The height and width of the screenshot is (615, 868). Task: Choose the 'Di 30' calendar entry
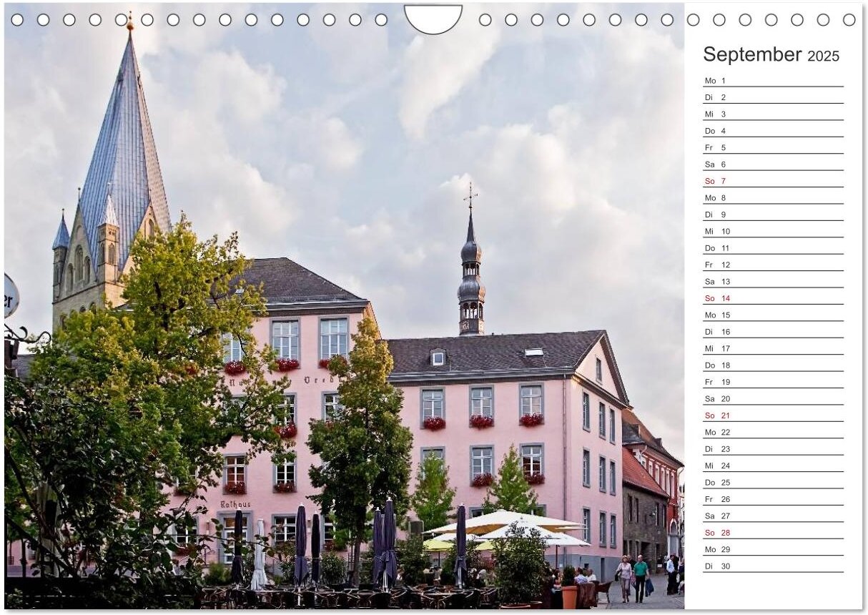click(773, 566)
